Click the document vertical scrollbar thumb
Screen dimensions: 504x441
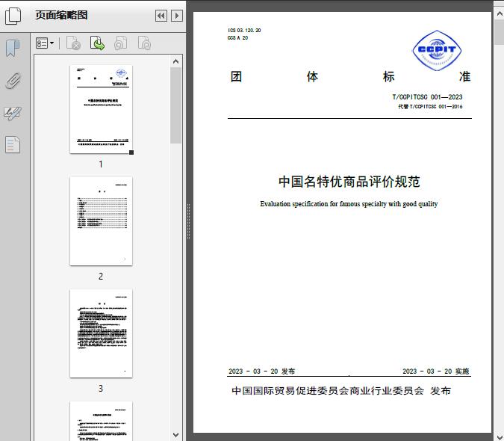point(500,32)
